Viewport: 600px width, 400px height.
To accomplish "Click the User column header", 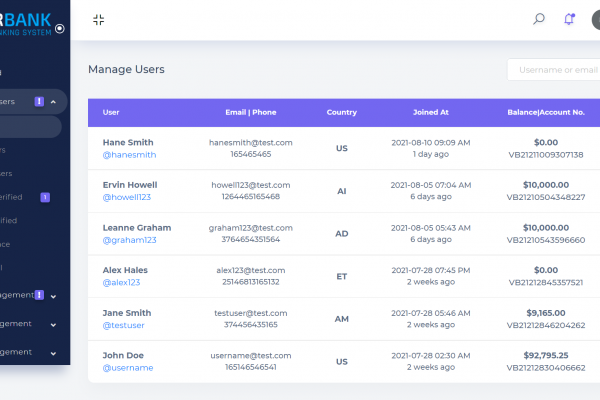I will (111, 113).
